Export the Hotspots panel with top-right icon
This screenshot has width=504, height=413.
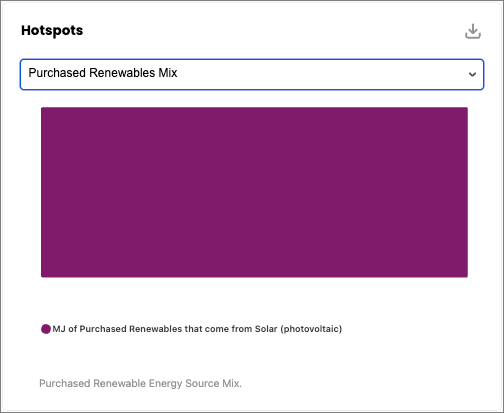tap(473, 31)
